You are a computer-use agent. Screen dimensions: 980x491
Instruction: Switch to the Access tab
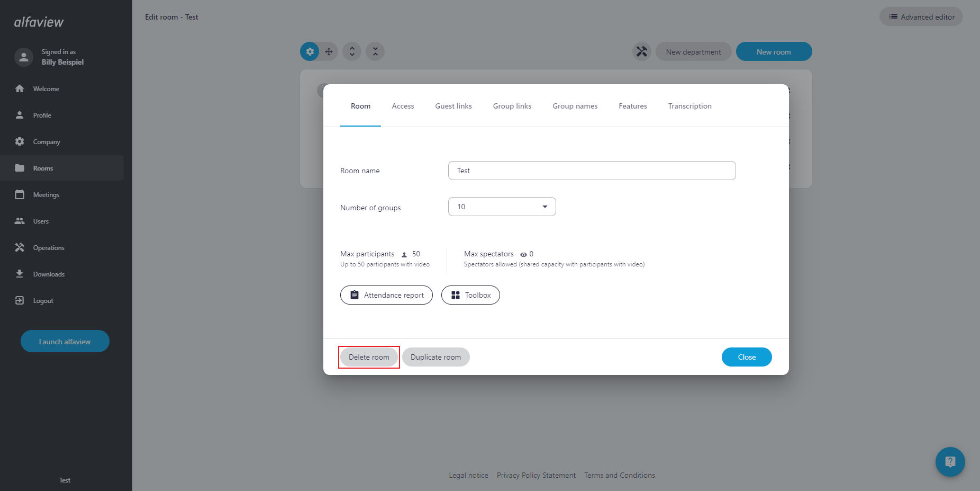pos(403,106)
